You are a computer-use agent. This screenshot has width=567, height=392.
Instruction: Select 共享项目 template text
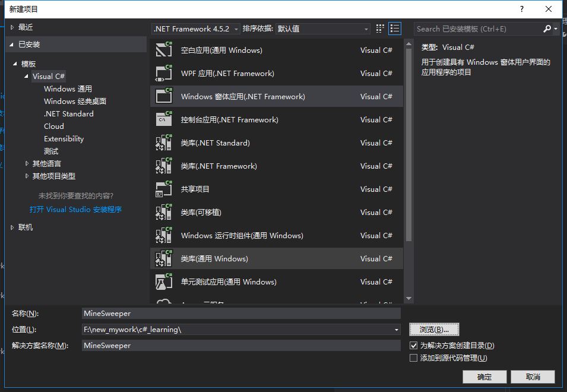tap(195, 189)
